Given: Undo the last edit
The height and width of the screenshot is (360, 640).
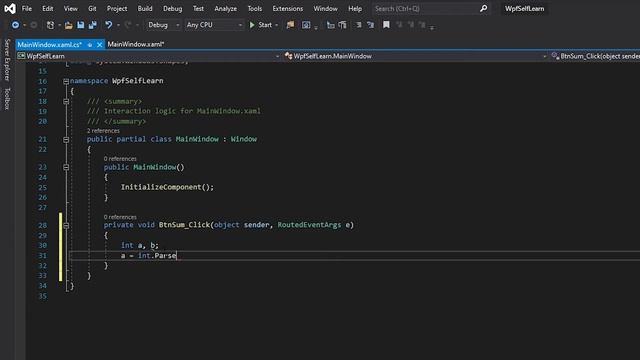Looking at the screenshot, I should (x=109, y=25).
